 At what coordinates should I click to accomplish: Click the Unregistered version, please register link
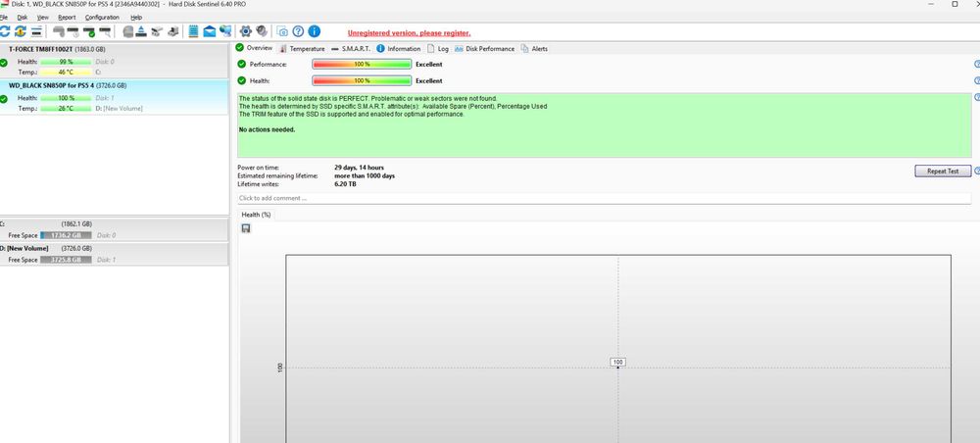[x=409, y=33]
